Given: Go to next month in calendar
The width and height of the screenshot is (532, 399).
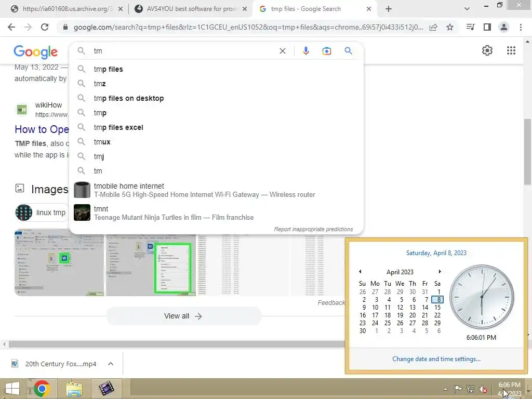Looking at the screenshot, I should click(x=440, y=271).
